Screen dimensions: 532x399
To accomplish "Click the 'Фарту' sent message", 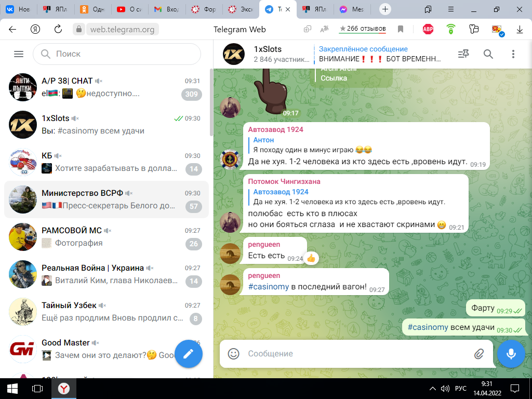I will [x=495, y=308].
